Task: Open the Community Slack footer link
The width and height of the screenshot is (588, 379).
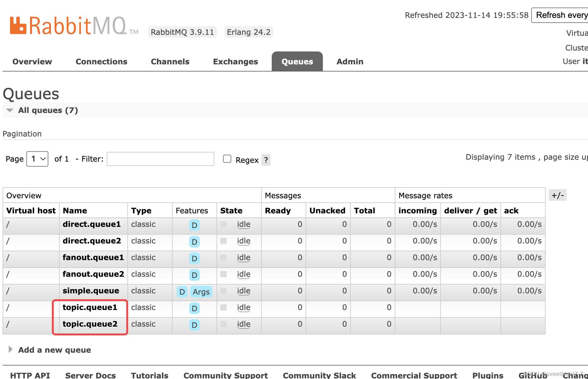Action: [x=319, y=375]
